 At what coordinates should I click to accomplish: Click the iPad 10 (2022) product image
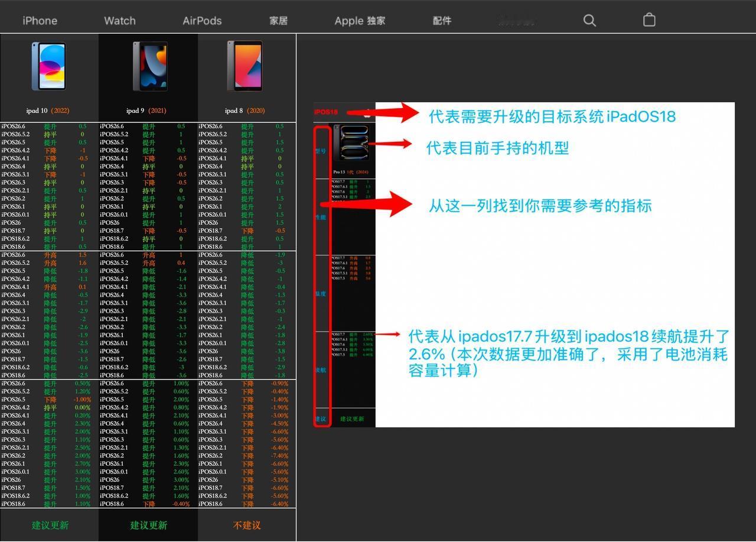coord(48,66)
